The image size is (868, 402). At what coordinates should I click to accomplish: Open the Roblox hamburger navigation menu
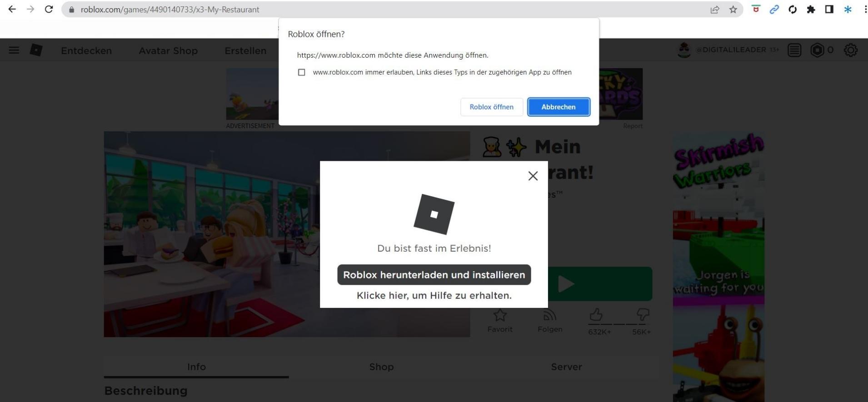(x=14, y=50)
